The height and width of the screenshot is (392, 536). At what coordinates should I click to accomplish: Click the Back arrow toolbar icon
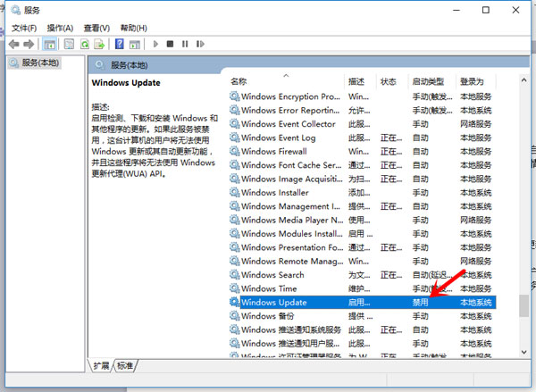coord(13,44)
